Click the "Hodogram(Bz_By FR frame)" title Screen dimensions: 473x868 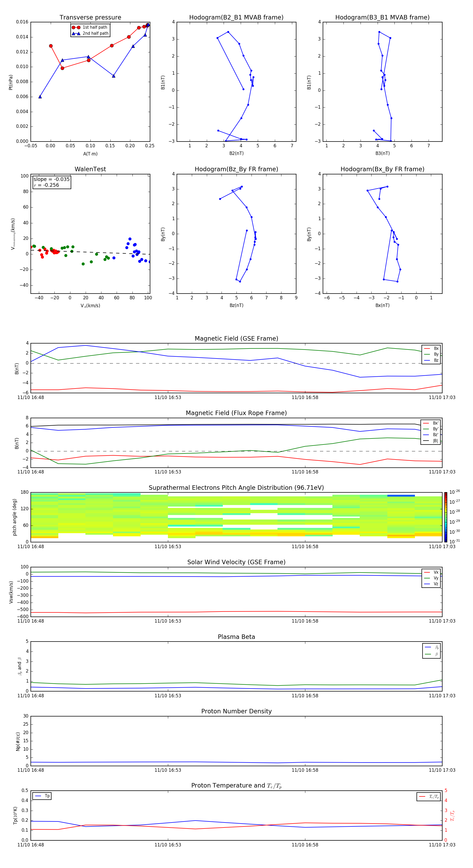pyautogui.click(x=236, y=169)
